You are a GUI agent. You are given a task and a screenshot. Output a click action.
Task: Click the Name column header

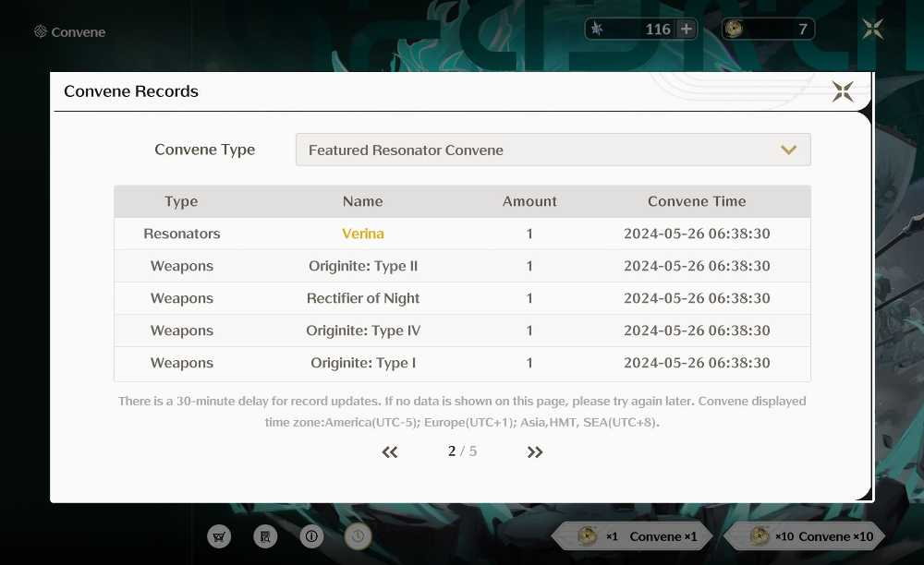pyautogui.click(x=363, y=201)
